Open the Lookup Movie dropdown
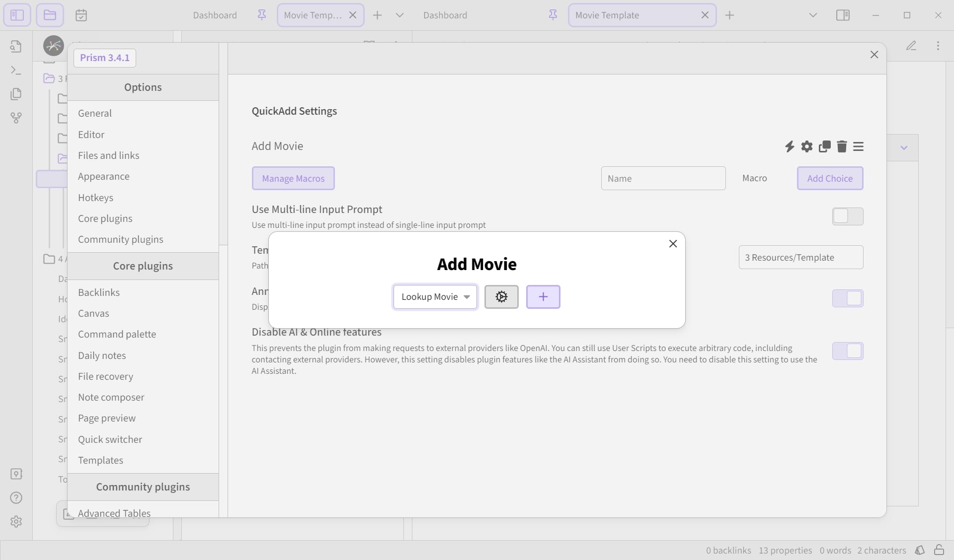This screenshot has width=954, height=560. click(x=435, y=297)
